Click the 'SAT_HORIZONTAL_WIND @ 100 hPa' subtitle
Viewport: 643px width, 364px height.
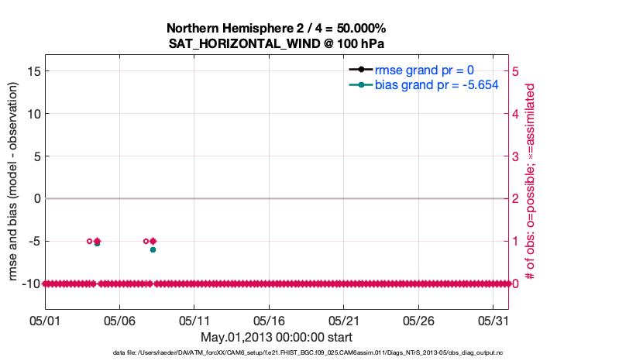(277, 43)
